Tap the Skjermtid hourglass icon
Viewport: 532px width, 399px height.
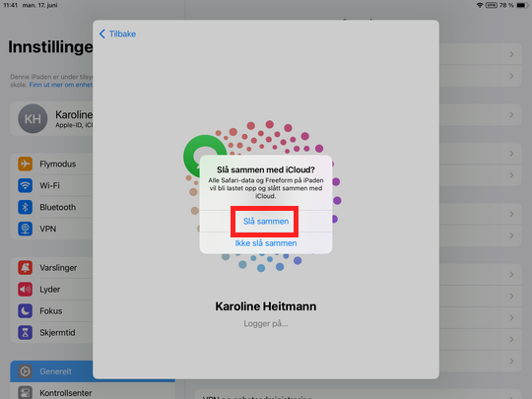pyautogui.click(x=25, y=333)
